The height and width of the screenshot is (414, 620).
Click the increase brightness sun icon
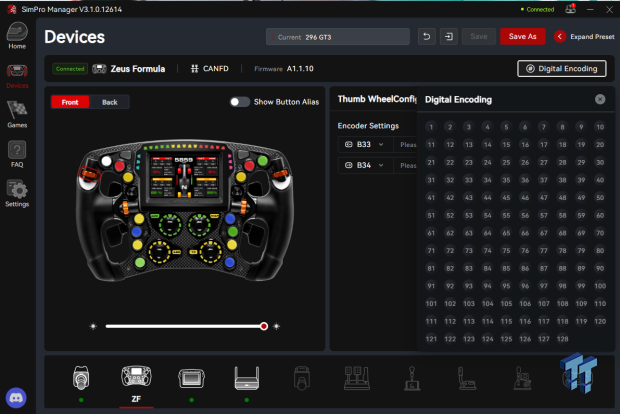click(x=276, y=327)
